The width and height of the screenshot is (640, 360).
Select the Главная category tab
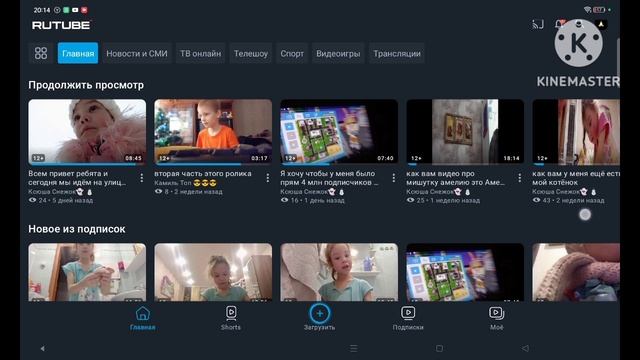[x=78, y=53]
